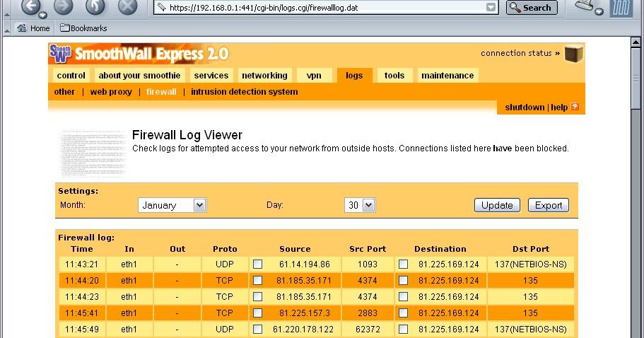Click the browser Back arrow button
This screenshot has width=644, height=338.
point(31,6)
